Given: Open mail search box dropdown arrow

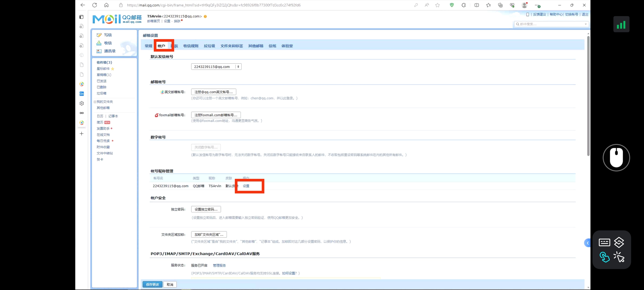Looking at the screenshot, I should coord(585,24).
